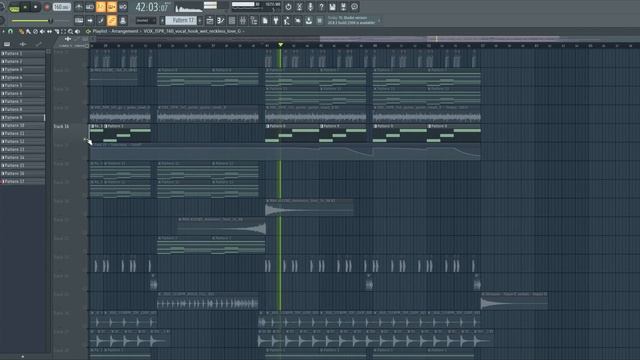The height and width of the screenshot is (360, 640).
Task: Select the playlist delete tool
Action: (35, 31)
